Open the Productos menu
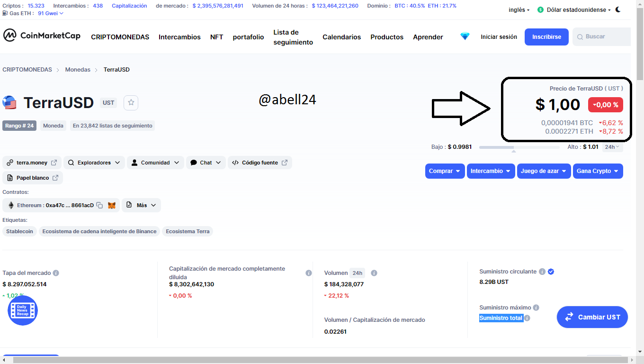This screenshot has width=644, height=364. coord(387,37)
